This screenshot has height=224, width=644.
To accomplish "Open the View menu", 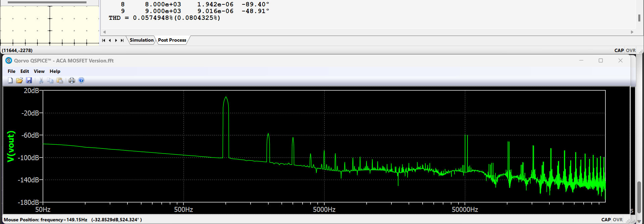I will [x=39, y=71].
